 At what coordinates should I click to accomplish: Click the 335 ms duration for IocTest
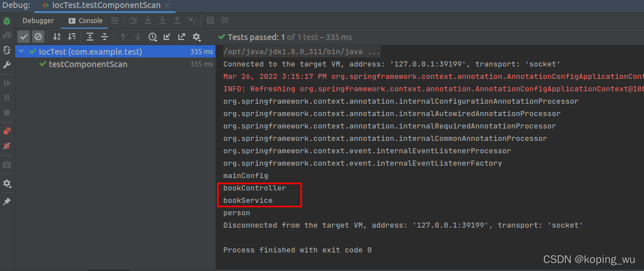tap(202, 52)
